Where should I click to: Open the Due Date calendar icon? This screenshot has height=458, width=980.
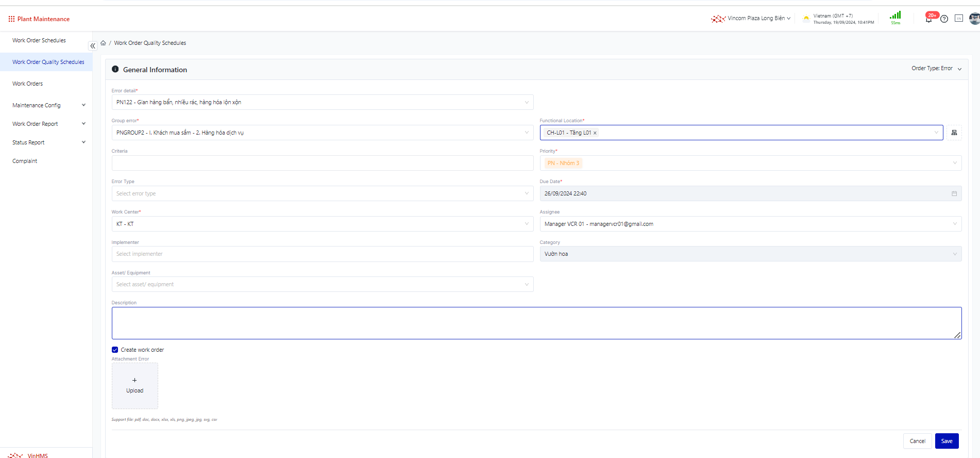954,193
